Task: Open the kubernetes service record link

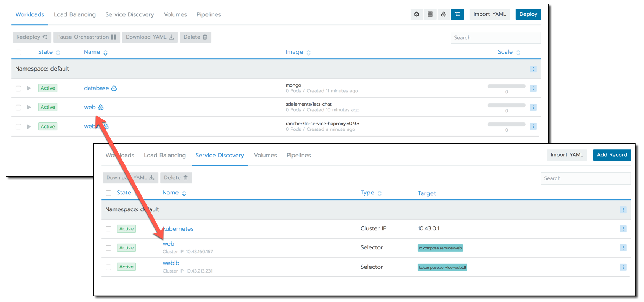Action: (178, 229)
